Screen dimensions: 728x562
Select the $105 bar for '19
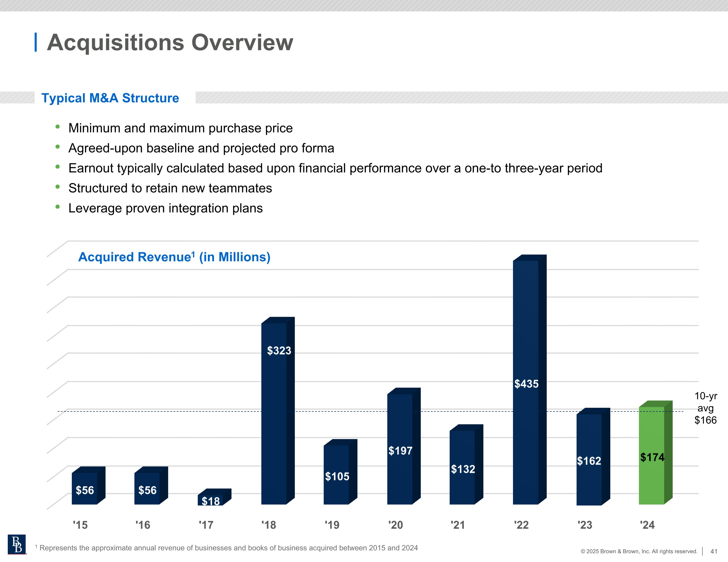tap(337, 475)
